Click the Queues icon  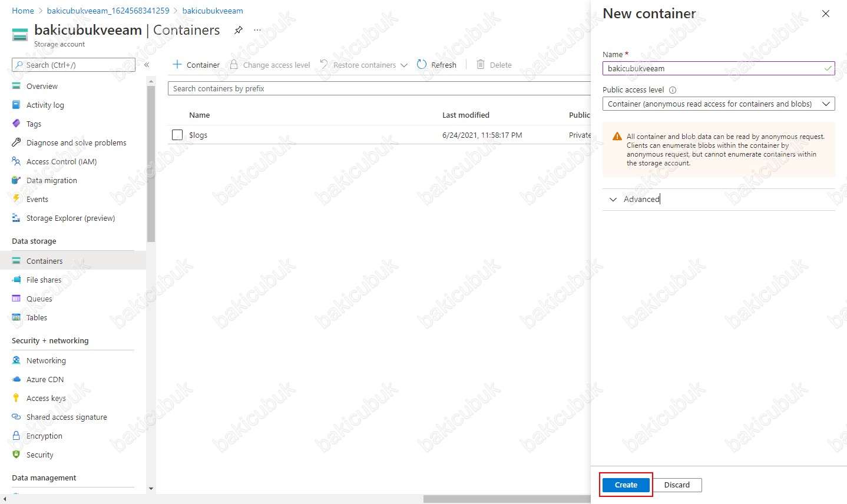[x=16, y=299]
